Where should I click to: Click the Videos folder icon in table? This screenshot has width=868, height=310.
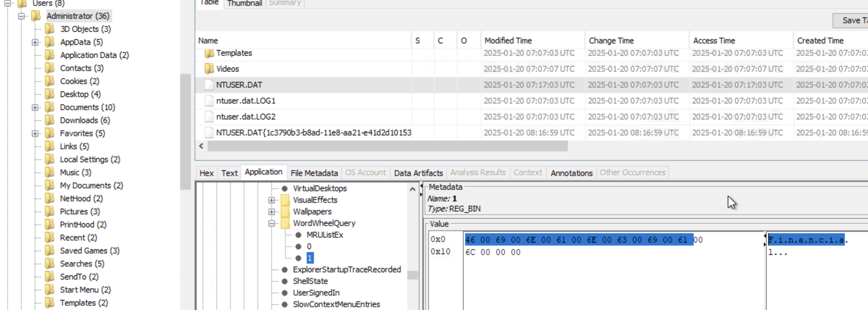(209, 69)
